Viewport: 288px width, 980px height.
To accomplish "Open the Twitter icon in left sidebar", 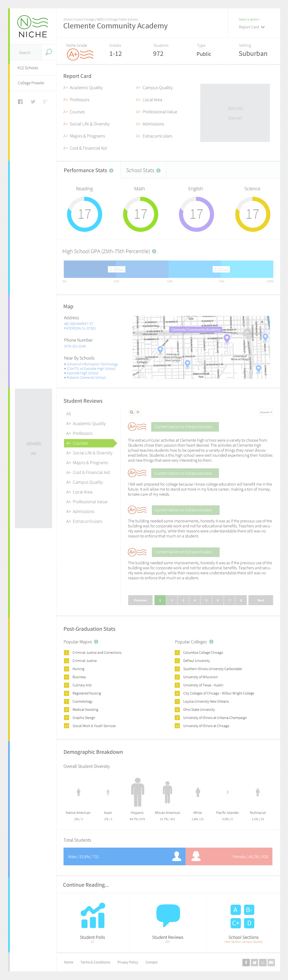I will point(33,102).
